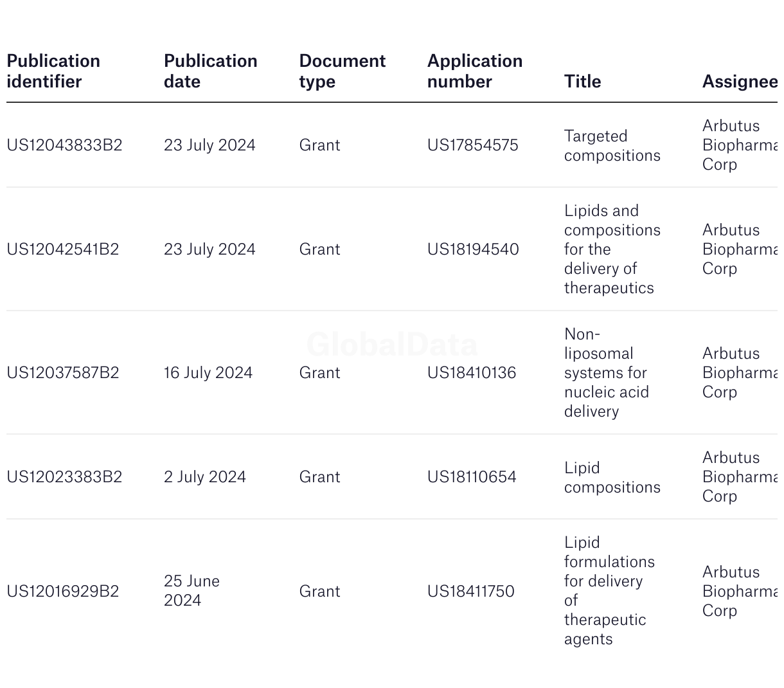
Task: Click the Title column header
Action: pos(583,82)
